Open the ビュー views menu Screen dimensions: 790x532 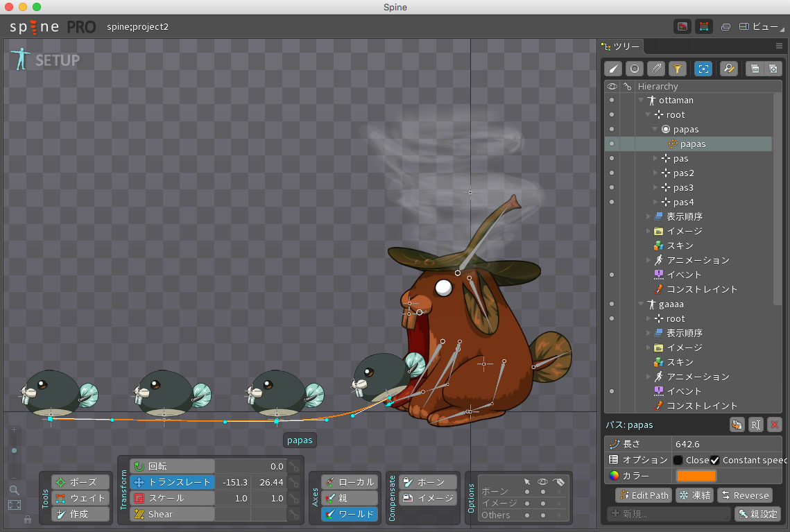tap(762, 26)
